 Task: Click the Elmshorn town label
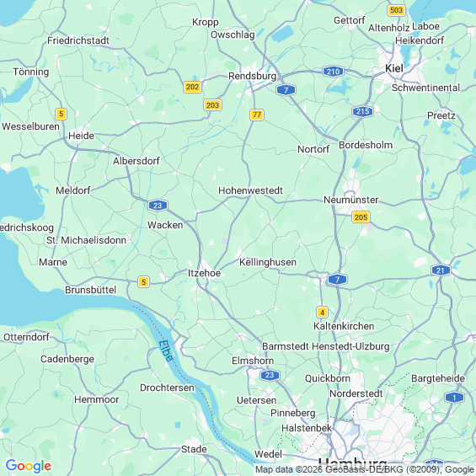click(x=253, y=361)
